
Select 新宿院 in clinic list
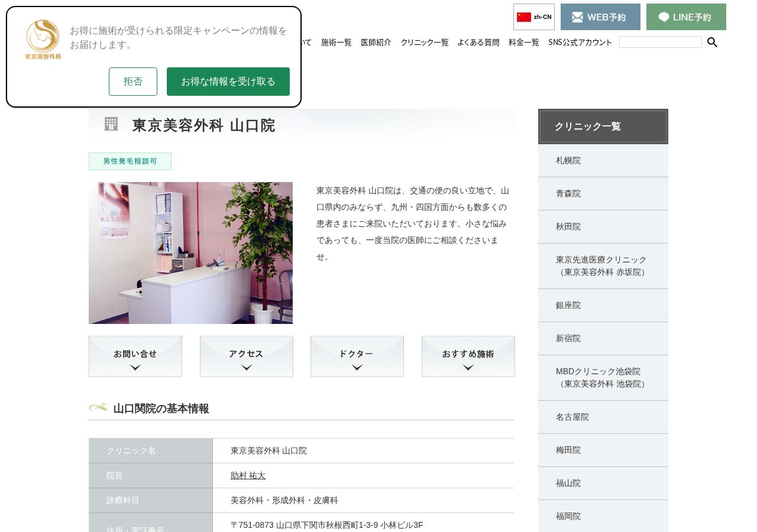pyautogui.click(x=603, y=339)
